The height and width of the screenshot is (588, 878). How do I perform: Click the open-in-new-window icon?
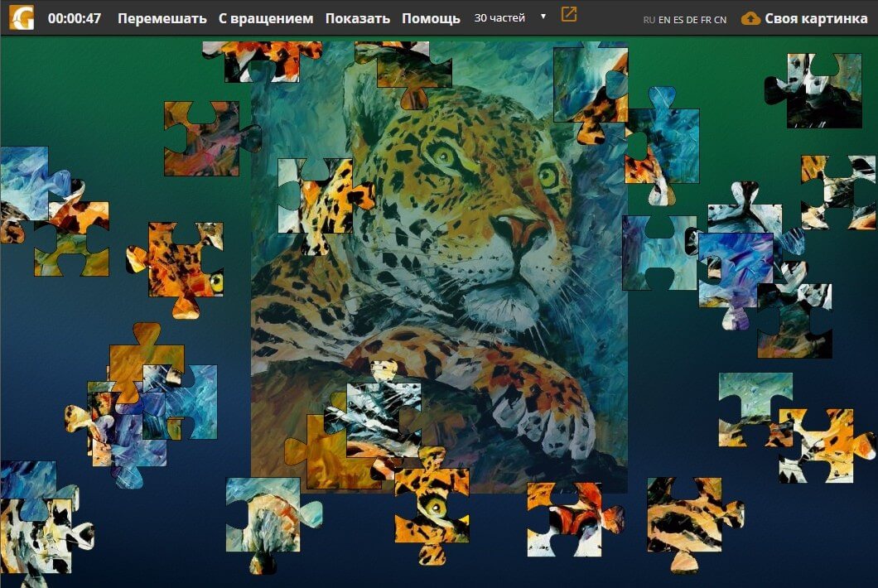[x=568, y=15]
